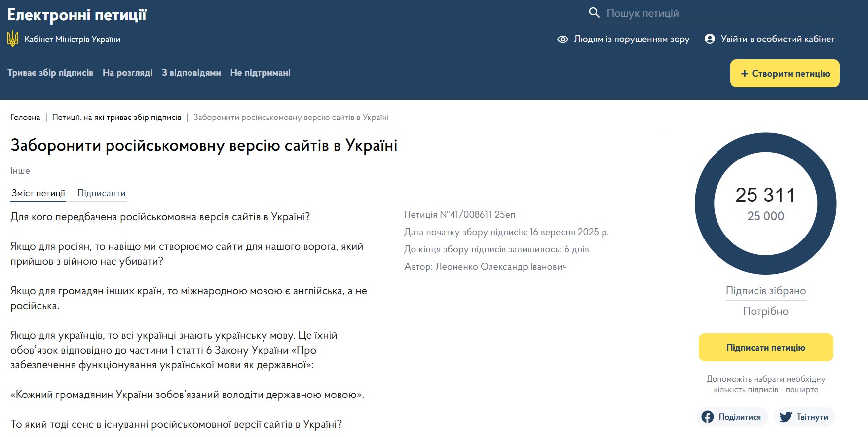This screenshot has height=437, width=868.
Task: Click the eye icon for accessibility mode
Action: (x=563, y=39)
